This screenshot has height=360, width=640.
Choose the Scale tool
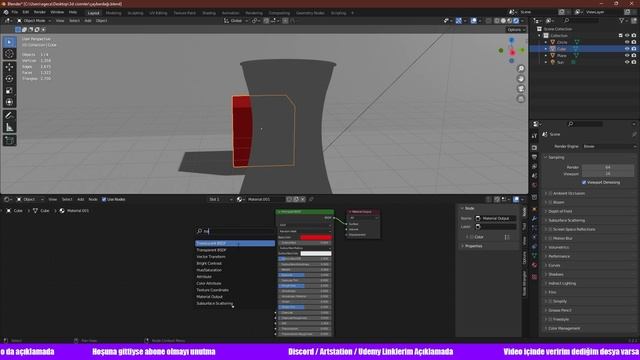[9, 91]
